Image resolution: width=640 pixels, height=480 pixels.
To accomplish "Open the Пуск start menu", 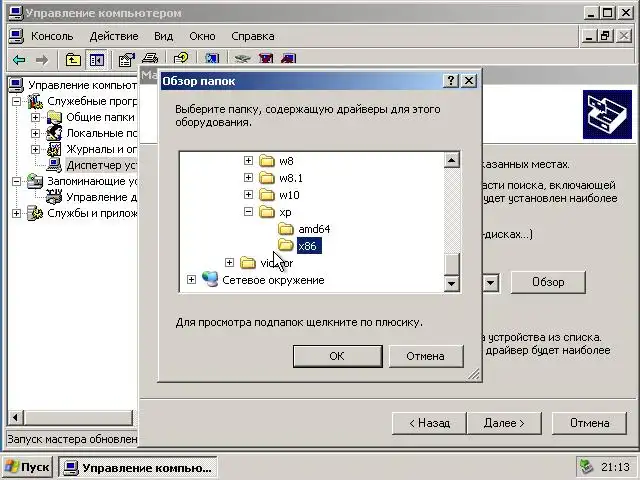I will pyautogui.click(x=27, y=467).
